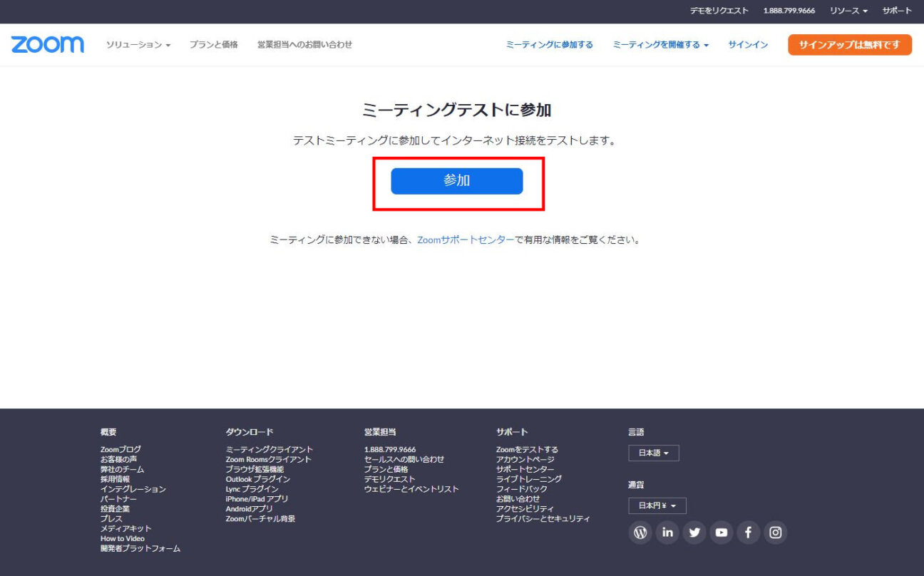
Task: Open the アクセシビリティ footer link
Action: click(x=525, y=509)
